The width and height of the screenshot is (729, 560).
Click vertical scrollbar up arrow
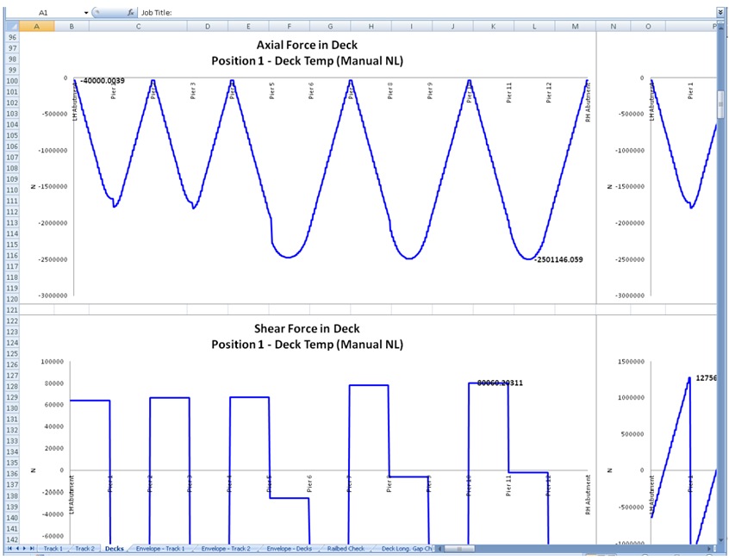click(720, 27)
